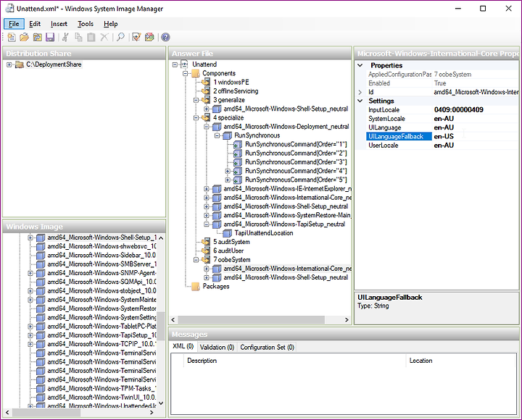
Task: Collapse the 7 oobeSystem pass
Action: (x=196, y=260)
